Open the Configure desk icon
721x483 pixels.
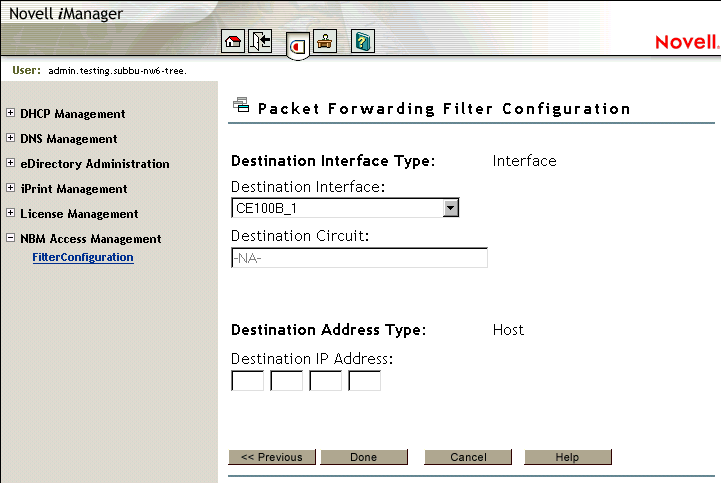326,42
